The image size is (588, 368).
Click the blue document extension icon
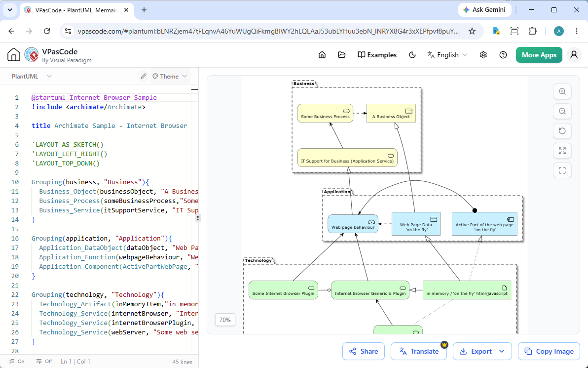[x=496, y=31]
